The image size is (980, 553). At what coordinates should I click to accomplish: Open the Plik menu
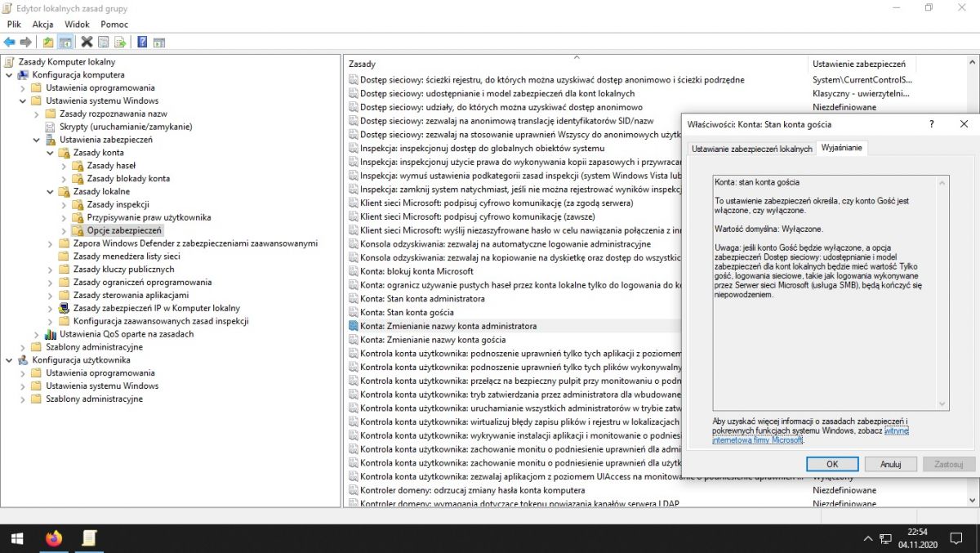[14, 25]
